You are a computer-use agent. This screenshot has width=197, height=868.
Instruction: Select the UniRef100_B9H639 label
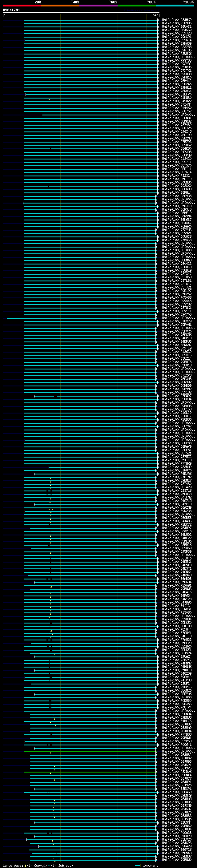point(176,43)
